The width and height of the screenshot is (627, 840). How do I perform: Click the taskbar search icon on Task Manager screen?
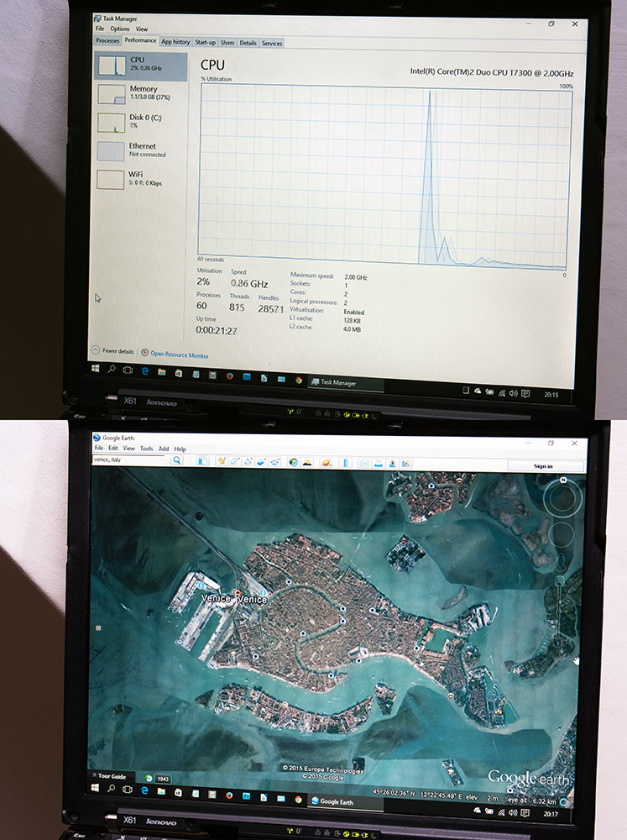[112, 369]
